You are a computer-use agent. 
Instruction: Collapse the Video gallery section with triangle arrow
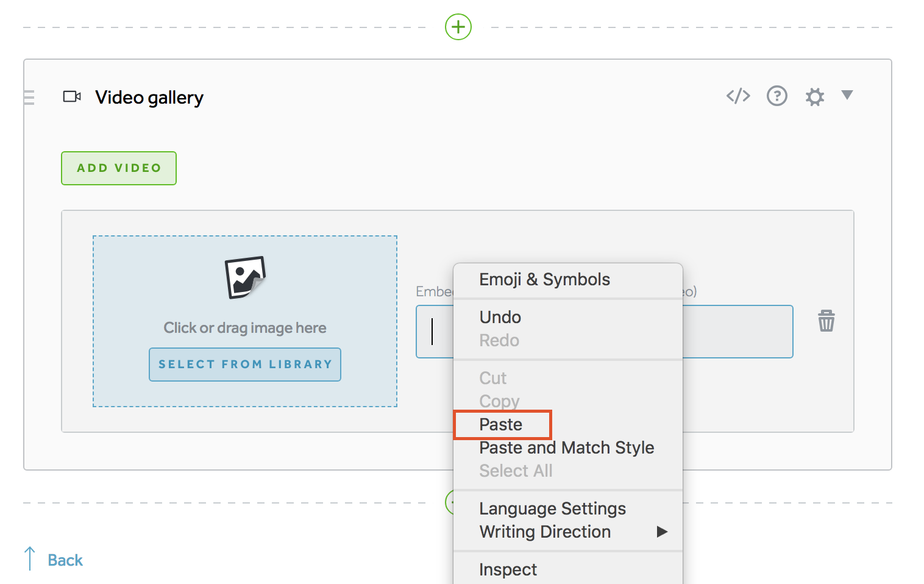click(847, 95)
